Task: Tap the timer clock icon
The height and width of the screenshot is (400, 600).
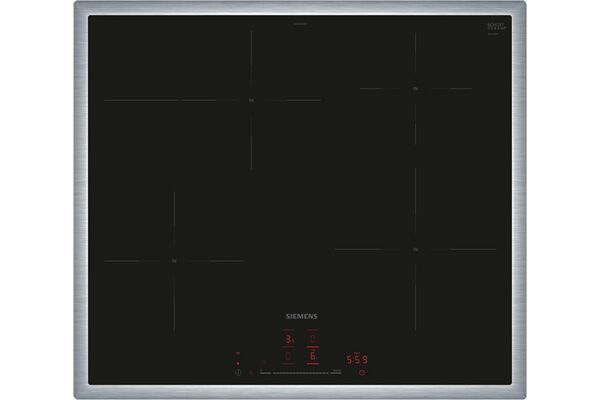Action: pyautogui.click(x=362, y=372)
